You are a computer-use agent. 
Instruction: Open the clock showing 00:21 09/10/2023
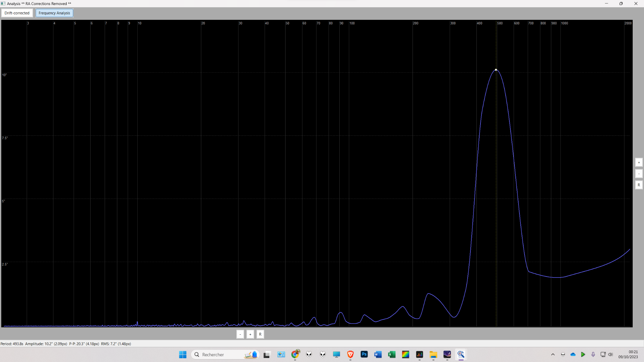628,354
